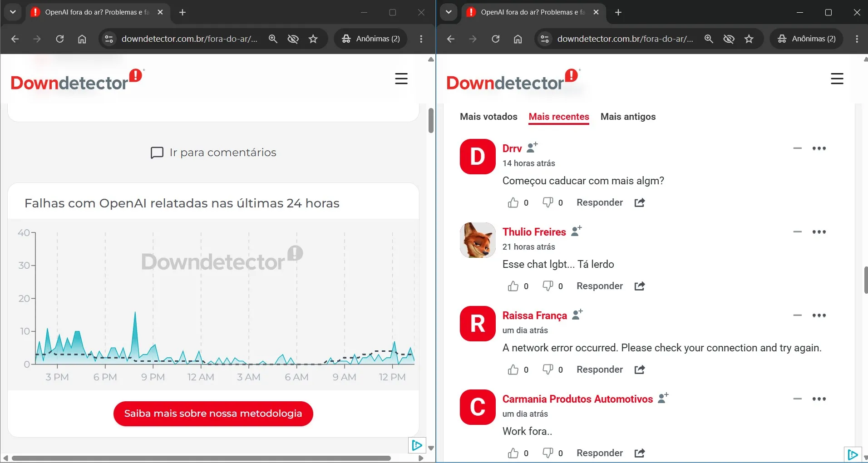Reply to Drrv's comment
This screenshot has width=868, height=463.
click(x=600, y=202)
